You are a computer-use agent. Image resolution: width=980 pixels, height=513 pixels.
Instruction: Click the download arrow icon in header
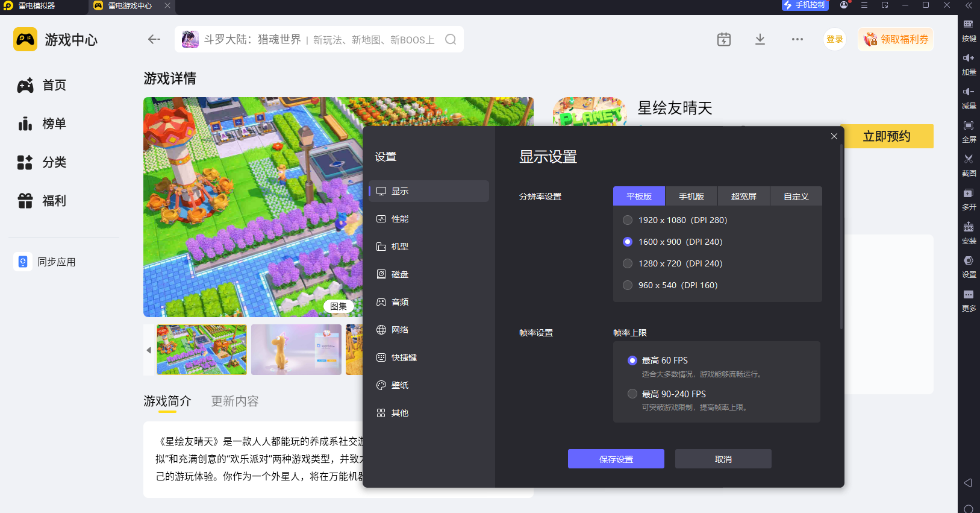[760, 39]
